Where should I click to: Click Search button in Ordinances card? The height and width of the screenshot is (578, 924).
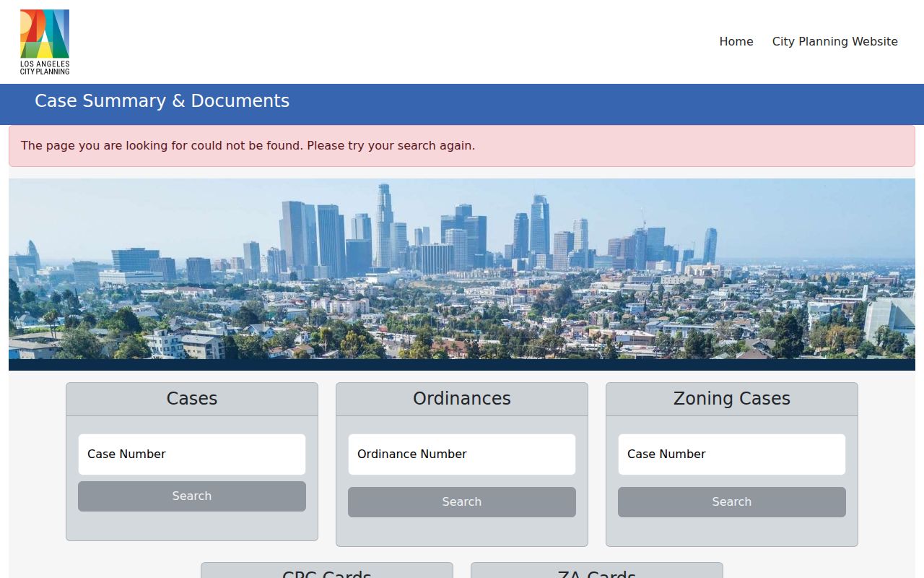pyautogui.click(x=462, y=502)
